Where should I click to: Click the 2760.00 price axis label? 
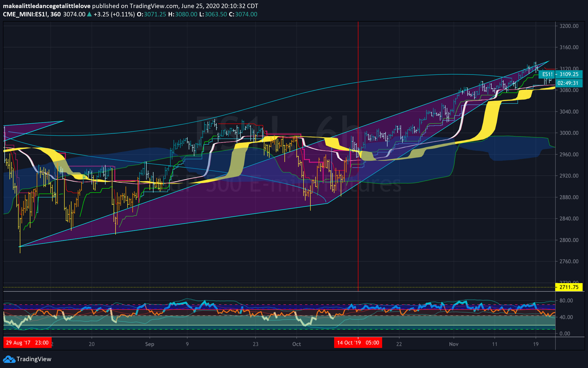pyautogui.click(x=569, y=261)
